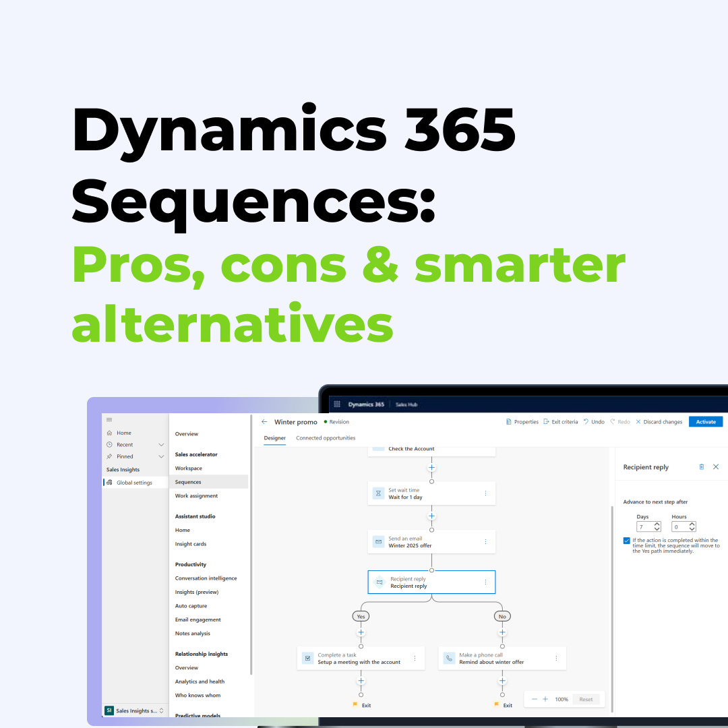Open options menu for Wait for 1 day
This screenshot has width=728, height=728.
(485, 493)
